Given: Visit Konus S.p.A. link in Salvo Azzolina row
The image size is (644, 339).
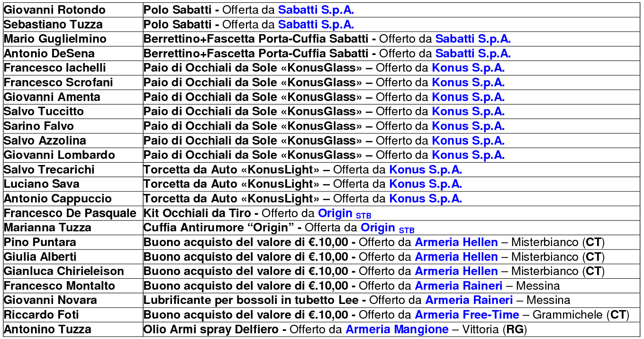Looking at the screenshot, I should (x=468, y=140).
